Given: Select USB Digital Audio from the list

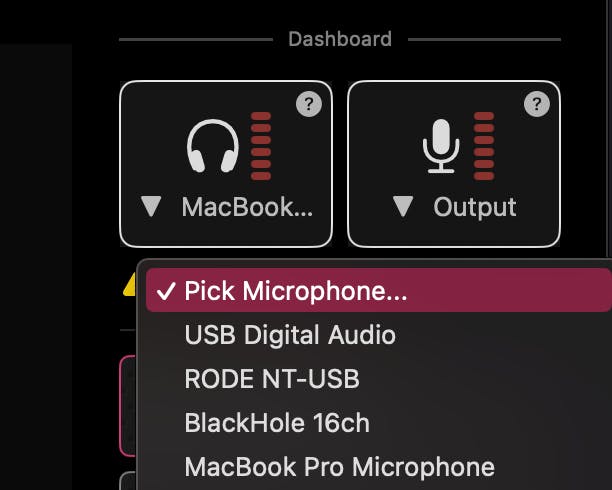Looking at the screenshot, I should [x=290, y=335].
